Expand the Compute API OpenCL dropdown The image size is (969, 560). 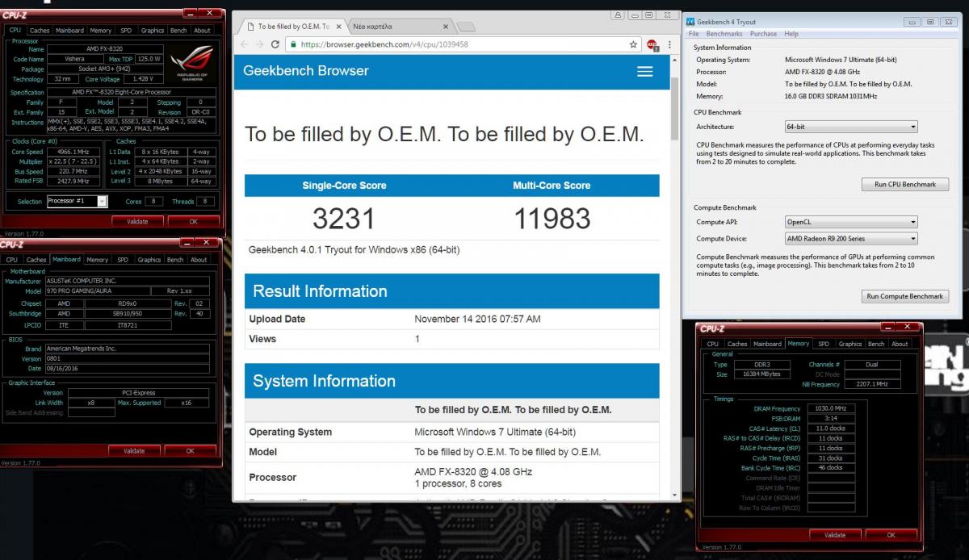tap(851, 222)
